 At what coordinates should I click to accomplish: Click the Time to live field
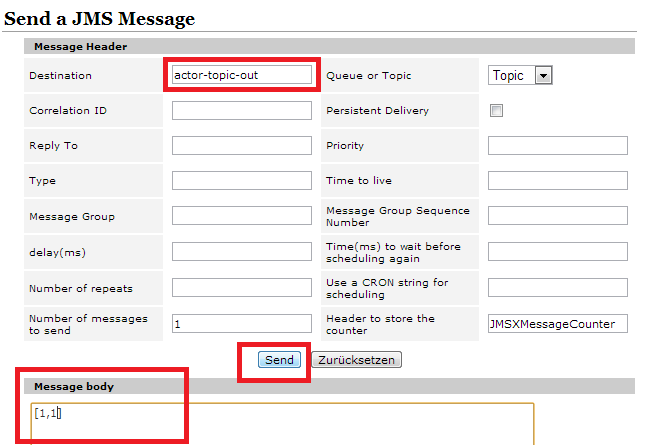point(557,181)
